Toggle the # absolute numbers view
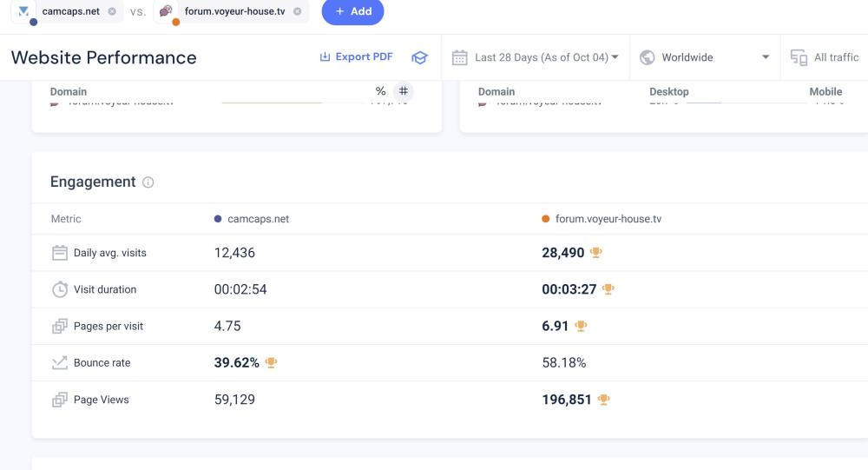This screenshot has width=868, height=470. click(x=404, y=91)
